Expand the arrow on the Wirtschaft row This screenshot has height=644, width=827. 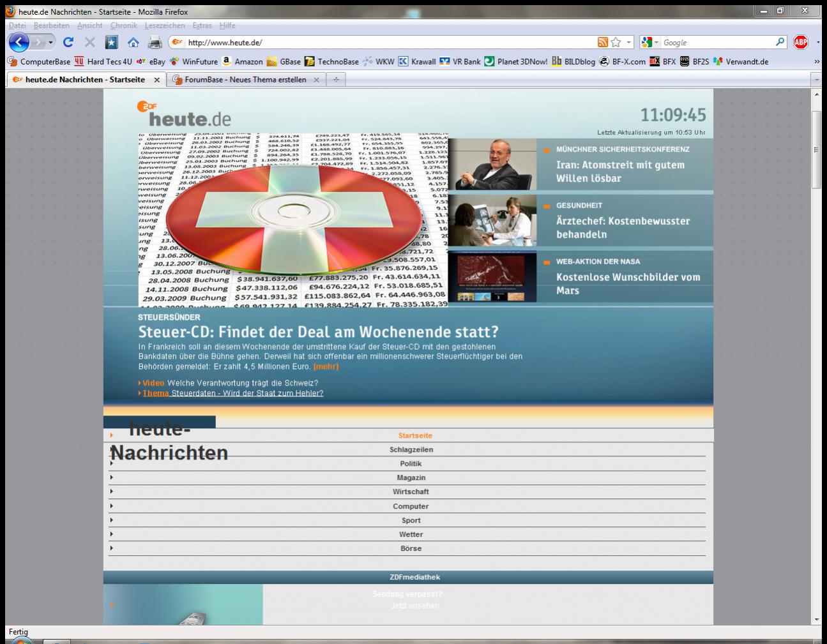tap(111, 491)
